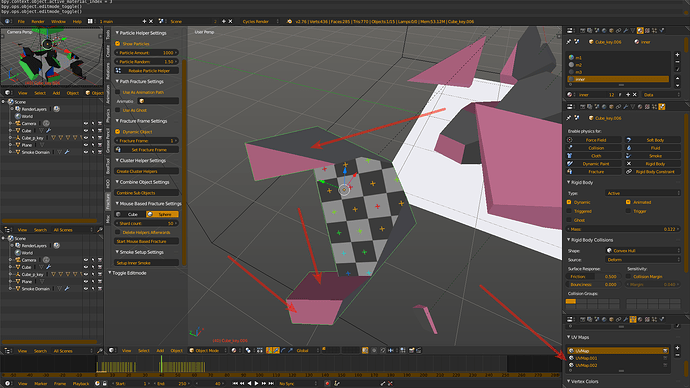Click the Dynamic Paint physics button
Screen dimensions: 690x388
[x=595, y=164]
